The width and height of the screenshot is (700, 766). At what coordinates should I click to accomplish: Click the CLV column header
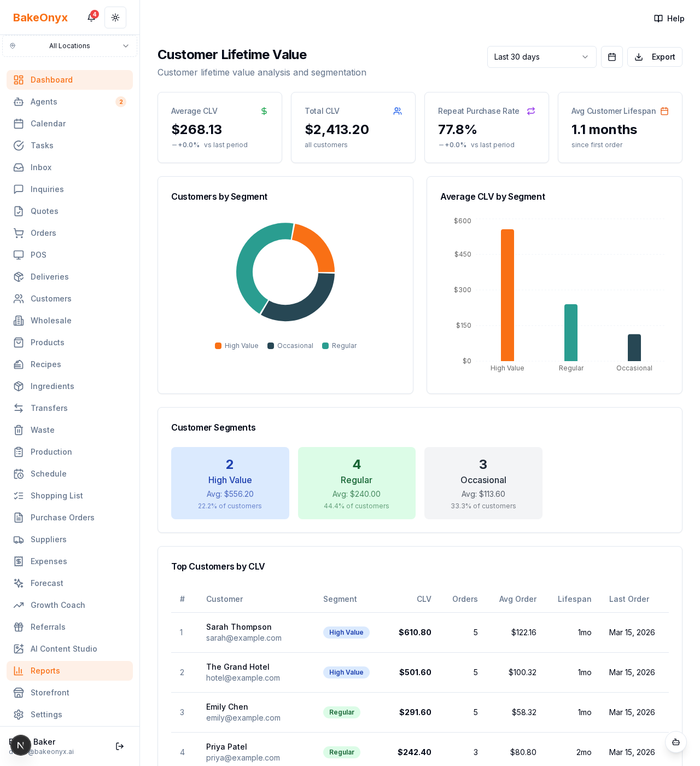pos(424,599)
